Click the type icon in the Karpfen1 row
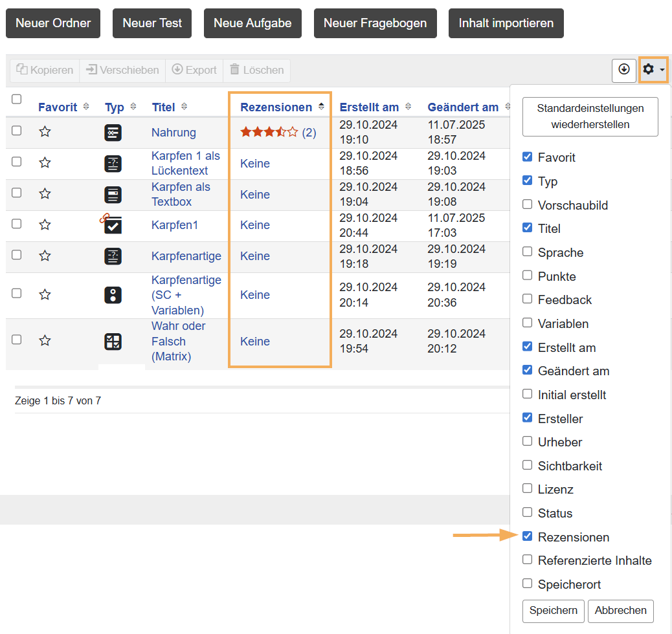The image size is (672, 634). point(113,224)
